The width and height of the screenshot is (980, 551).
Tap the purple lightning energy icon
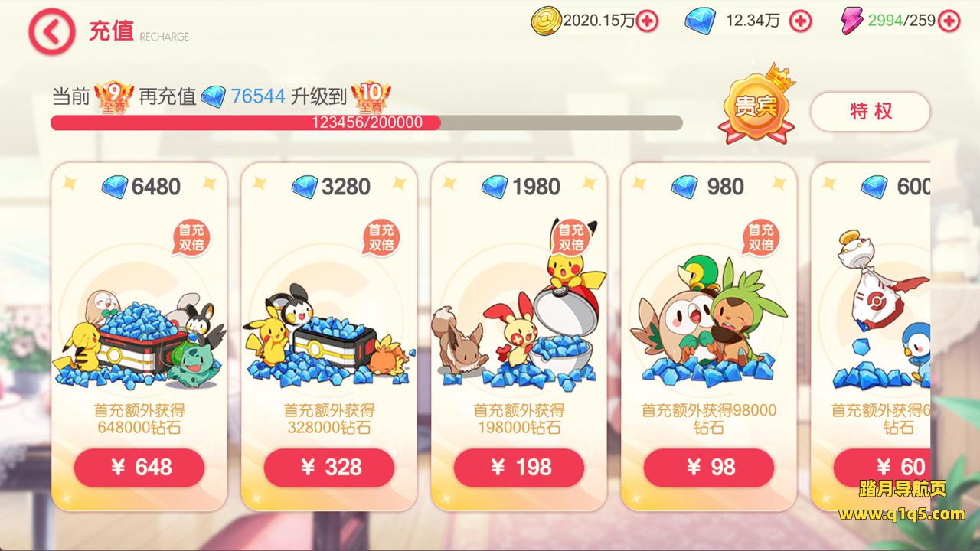[x=851, y=21]
